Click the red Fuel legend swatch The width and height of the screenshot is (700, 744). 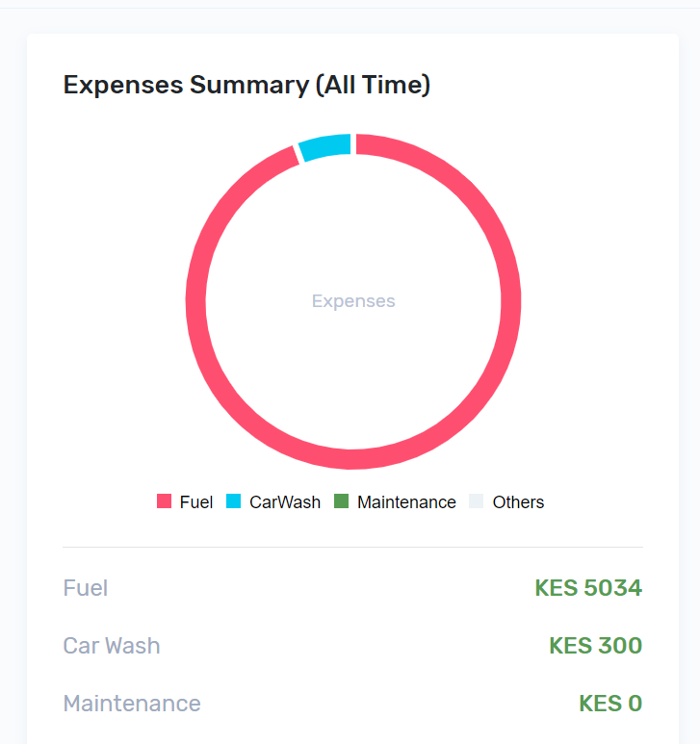click(x=165, y=501)
